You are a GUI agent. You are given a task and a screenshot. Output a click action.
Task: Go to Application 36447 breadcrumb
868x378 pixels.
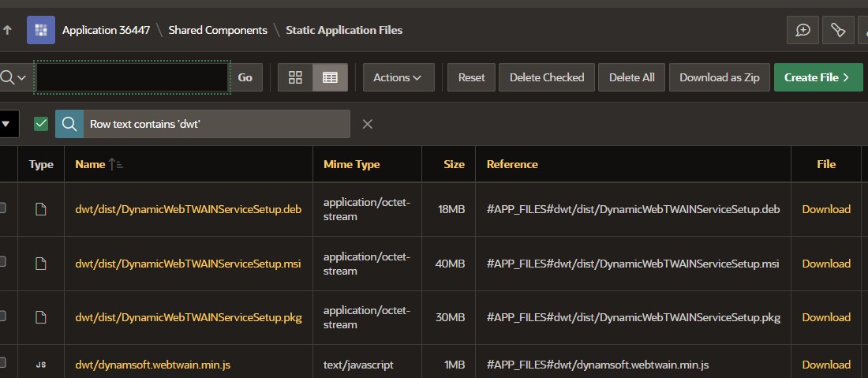point(106,31)
